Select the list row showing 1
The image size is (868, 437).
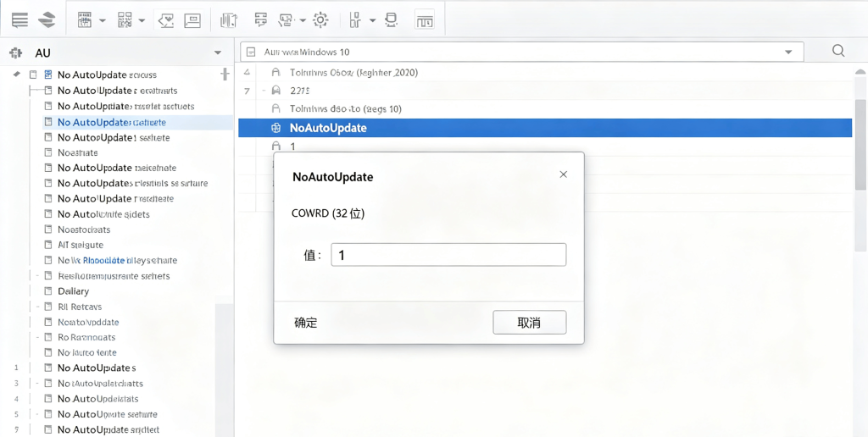292,147
